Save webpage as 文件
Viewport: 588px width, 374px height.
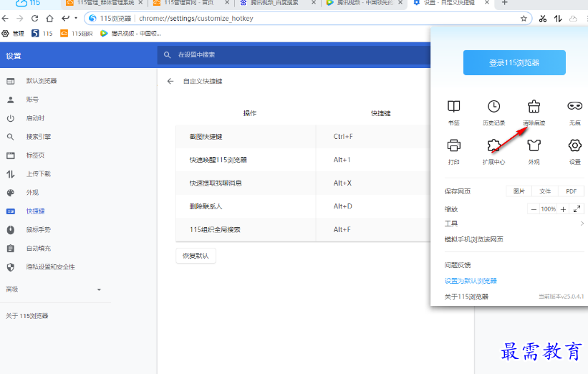(x=545, y=191)
